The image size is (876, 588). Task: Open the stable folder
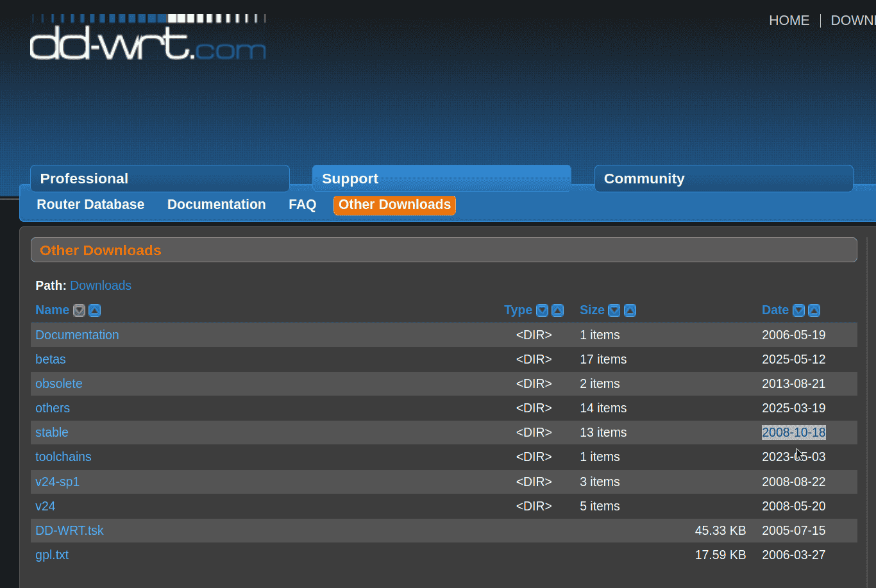pyautogui.click(x=52, y=432)
